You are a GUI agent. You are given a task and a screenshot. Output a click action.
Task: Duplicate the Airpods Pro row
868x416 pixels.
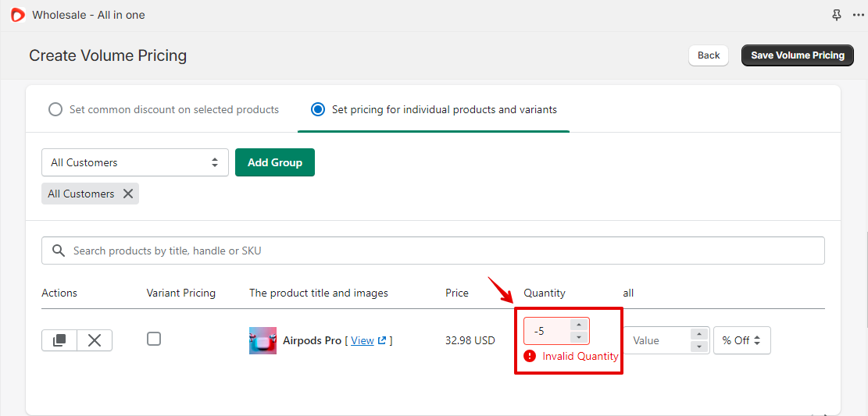[x=59, y=340]
